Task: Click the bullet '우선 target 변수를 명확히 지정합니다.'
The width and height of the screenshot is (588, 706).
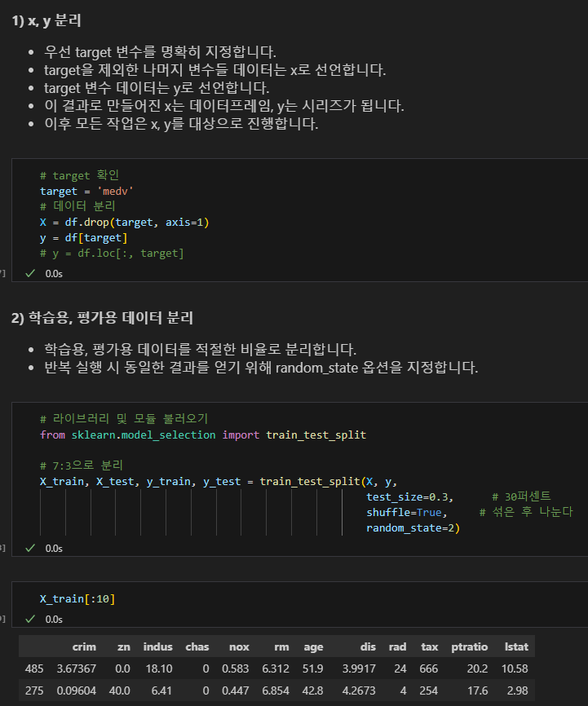Action: coord(160,52)
